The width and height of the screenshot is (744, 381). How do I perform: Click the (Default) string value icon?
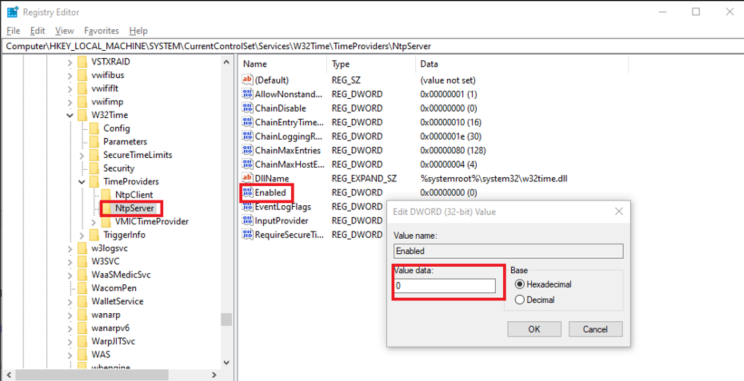(x=248, y=80)
